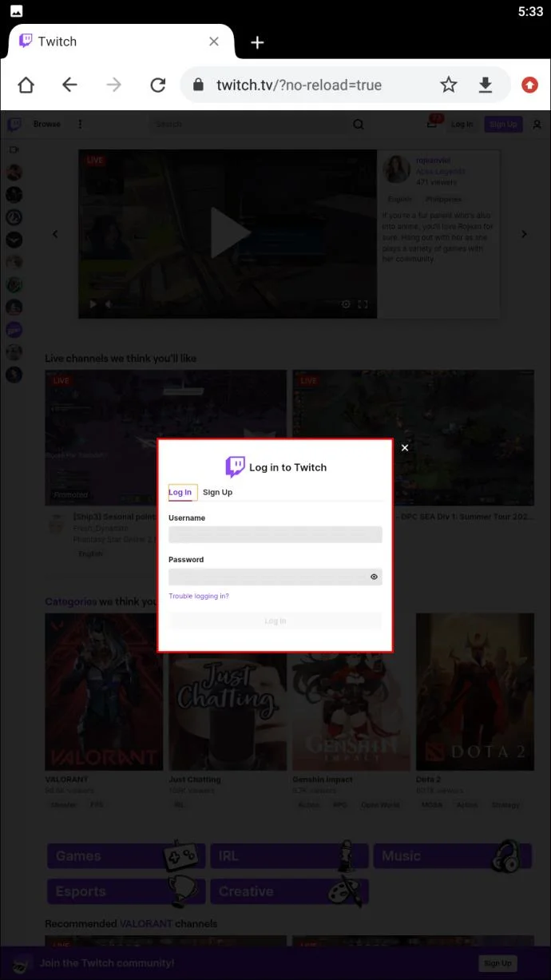
Task: Click the twitch.tv address bar URL
Action: (x=299, y=85)
